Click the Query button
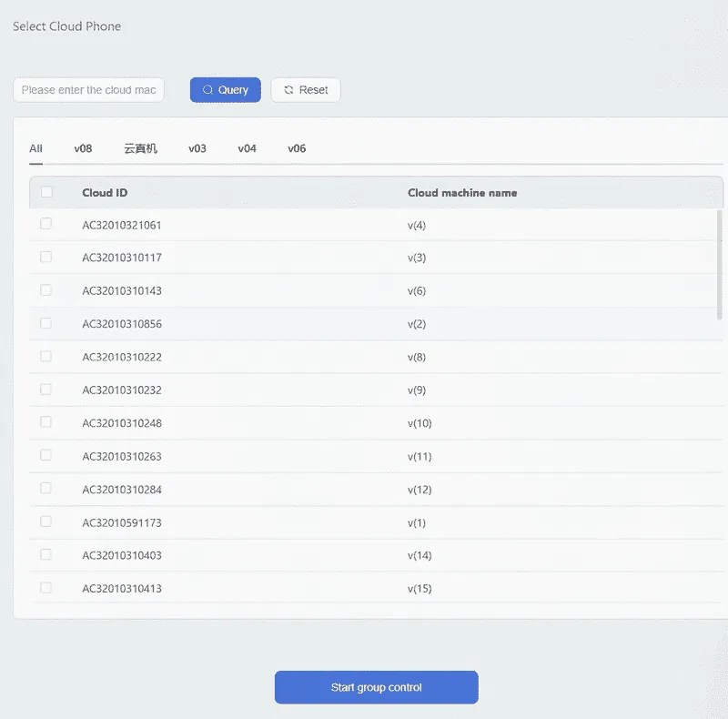Viewport: 728px width, 719px height. (x=225, y=90)
